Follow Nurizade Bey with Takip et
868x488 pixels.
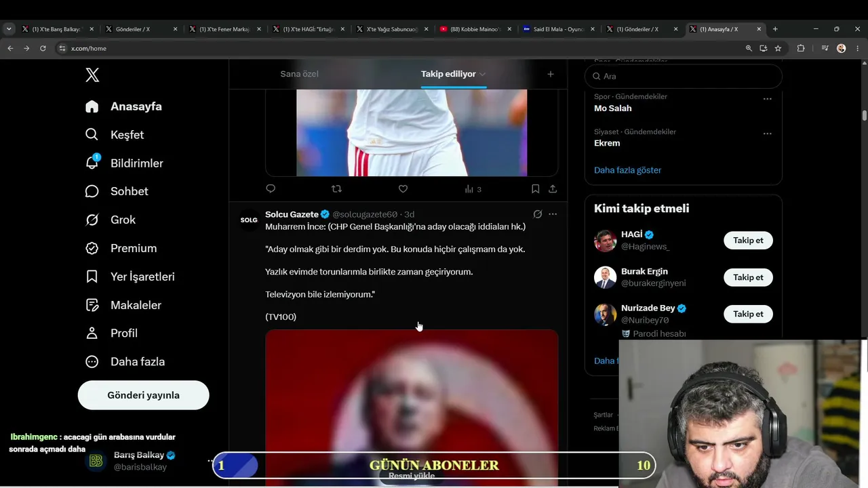[748, 314]
